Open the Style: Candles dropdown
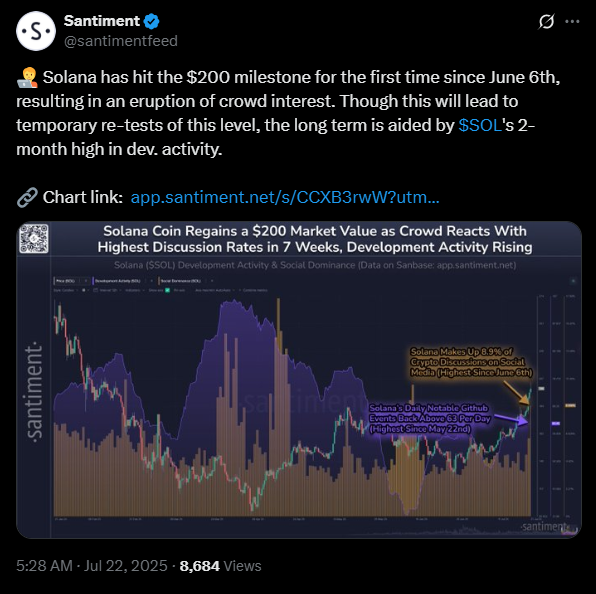 (x=65, y=290)
